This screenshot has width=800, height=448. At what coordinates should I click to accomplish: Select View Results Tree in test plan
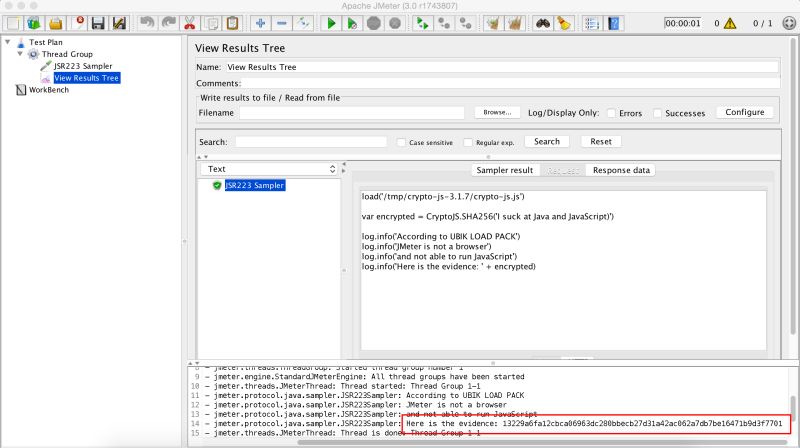pyautogui.click(x=87, y=78)
